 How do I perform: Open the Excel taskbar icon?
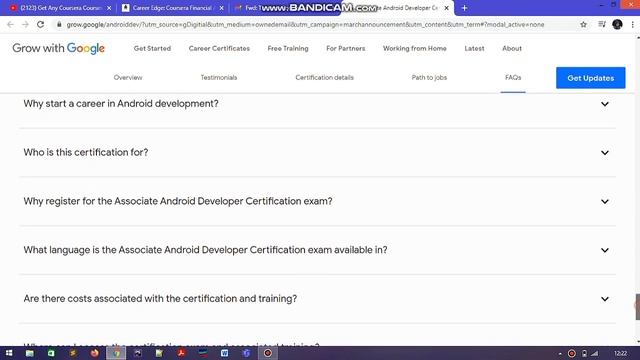point(51,353)
